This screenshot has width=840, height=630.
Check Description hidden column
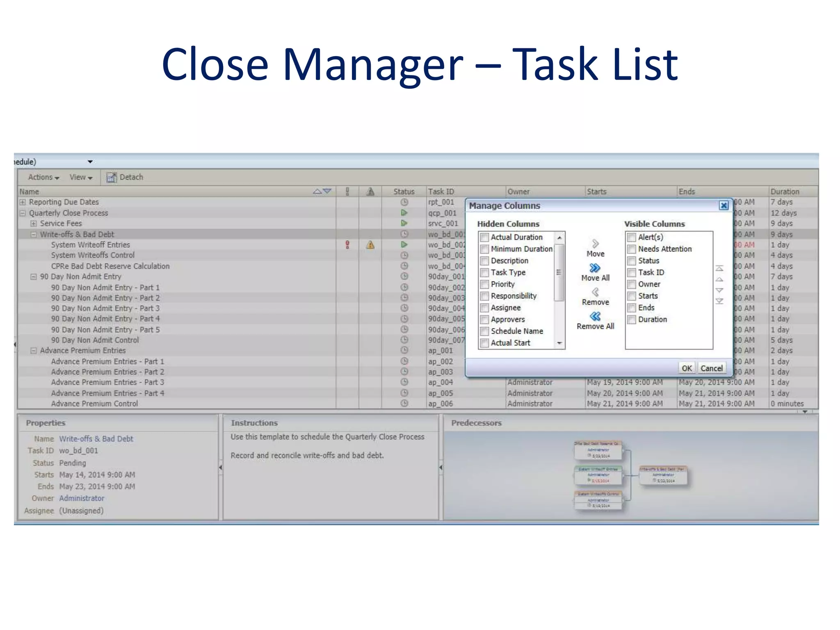click(484, 261)
